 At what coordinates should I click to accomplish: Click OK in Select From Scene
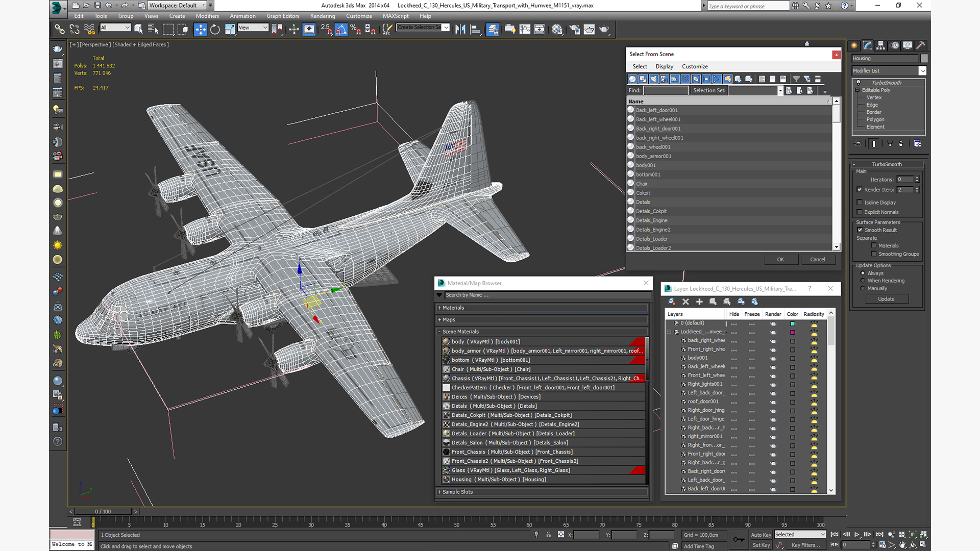780,260
